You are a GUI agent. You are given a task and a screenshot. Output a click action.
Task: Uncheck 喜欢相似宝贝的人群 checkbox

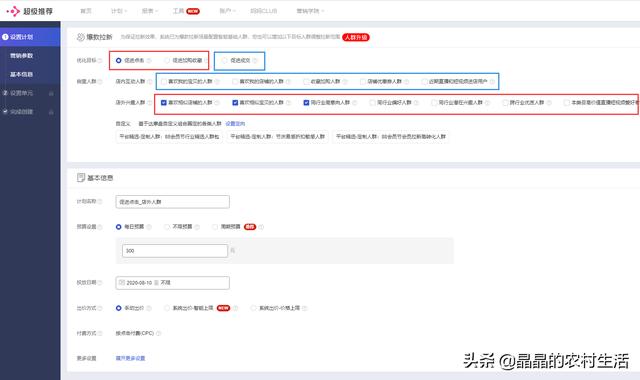[x=235, y=102]
